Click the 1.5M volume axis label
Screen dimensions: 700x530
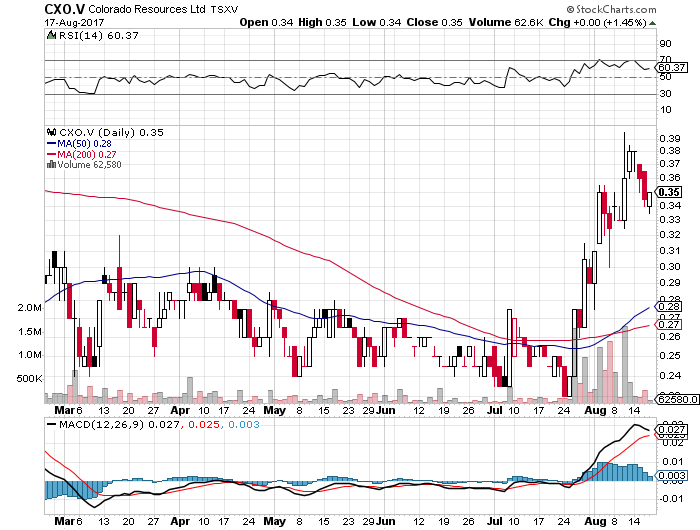(x=30, y=332)
